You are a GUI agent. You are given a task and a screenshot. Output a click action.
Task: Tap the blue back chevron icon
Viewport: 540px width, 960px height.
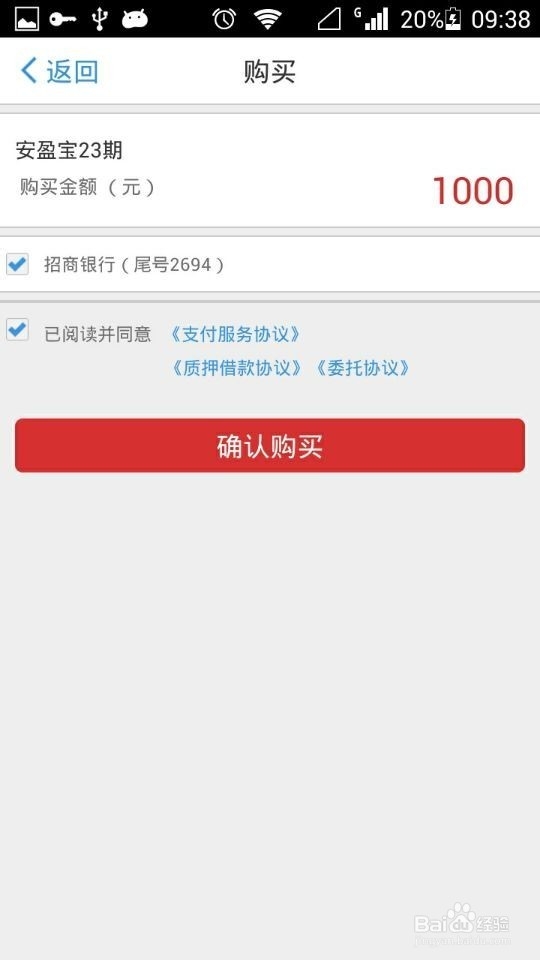[28, 71]
